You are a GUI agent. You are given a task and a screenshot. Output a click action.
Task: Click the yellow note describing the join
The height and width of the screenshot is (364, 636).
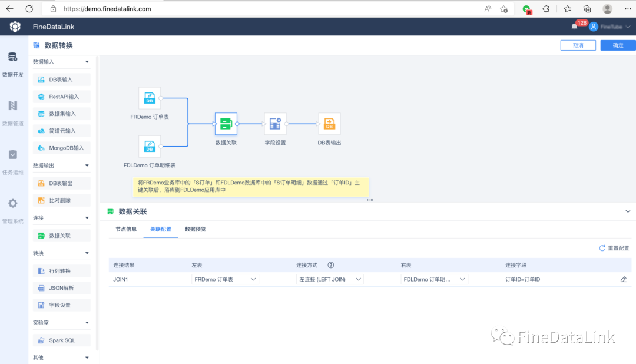[x=251, y=187]
